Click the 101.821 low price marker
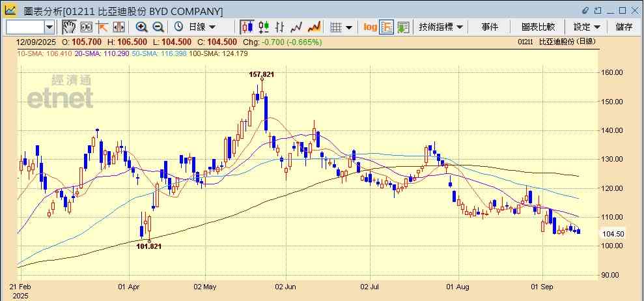The width and height of the screenshot is (644, 301). tap(148, 246)
